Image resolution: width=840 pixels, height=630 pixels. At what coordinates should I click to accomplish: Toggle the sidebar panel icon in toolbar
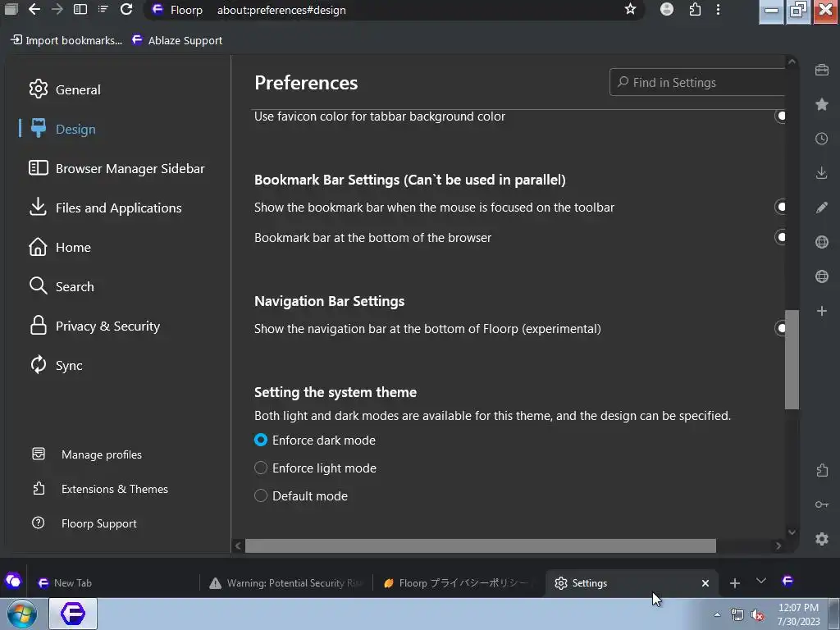point(80,9)
